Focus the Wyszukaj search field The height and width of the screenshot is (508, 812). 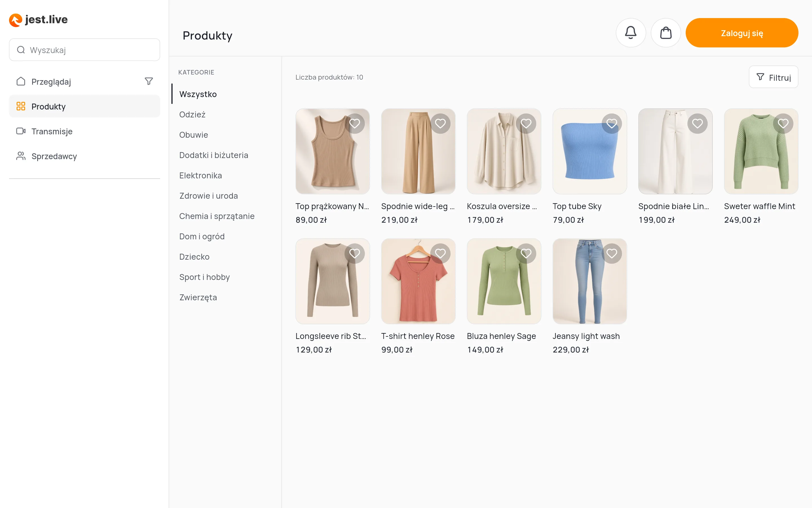point(85,50)
